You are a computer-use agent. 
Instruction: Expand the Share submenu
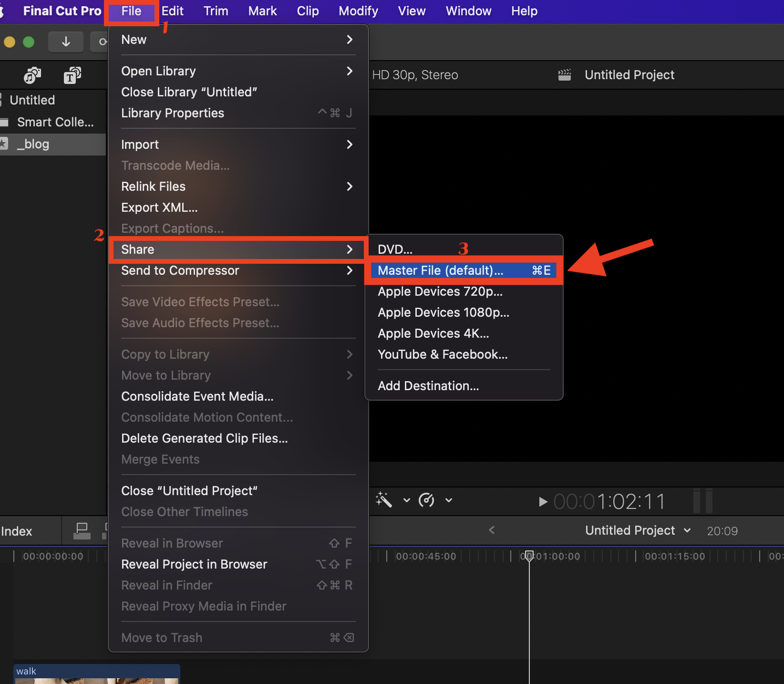click(x=238, y=249)
